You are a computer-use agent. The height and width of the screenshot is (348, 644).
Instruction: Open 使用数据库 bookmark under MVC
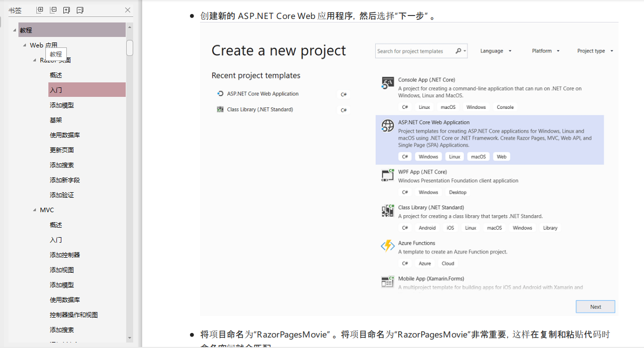65,300
